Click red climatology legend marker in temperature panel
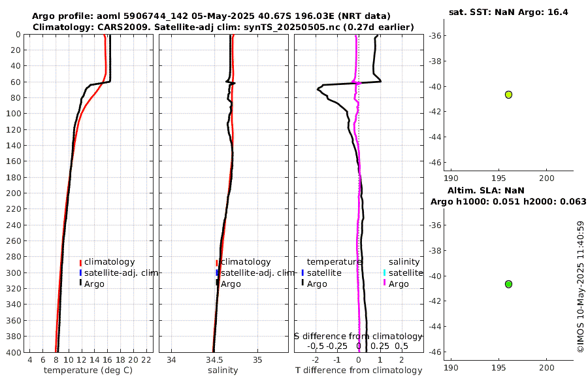 [x=80, y=263]
